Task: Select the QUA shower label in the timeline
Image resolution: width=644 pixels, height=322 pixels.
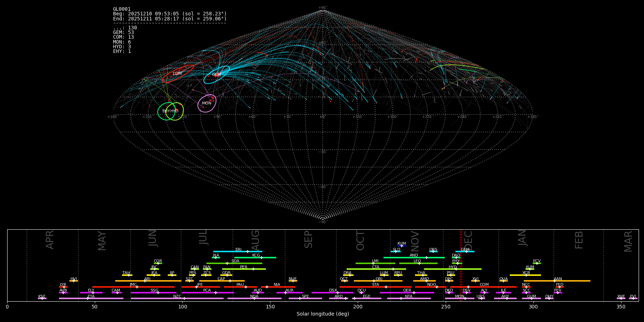Action: pyautogui.click(x=503, y=279)
